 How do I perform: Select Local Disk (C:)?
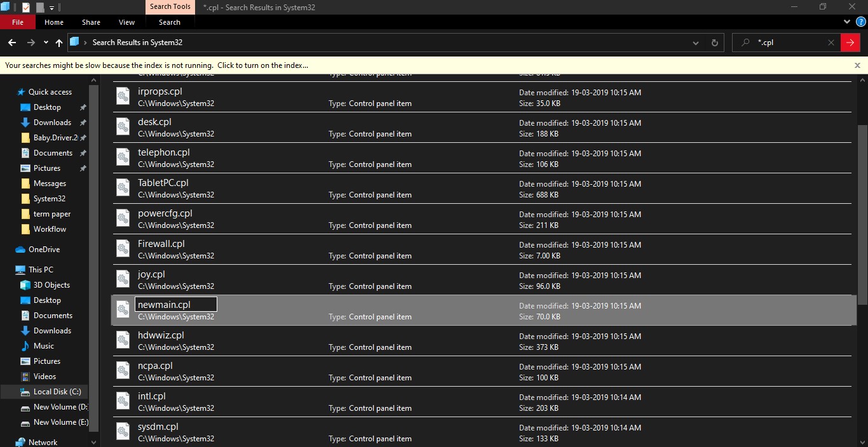[57, 392]
